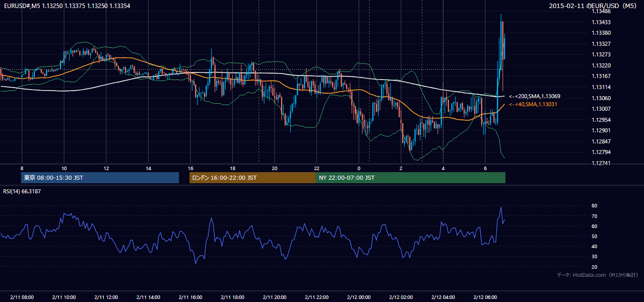Click the ロンドン 16:00-22:00 JST session bar
Screen dimensions: 644x302
coord(252,178)
